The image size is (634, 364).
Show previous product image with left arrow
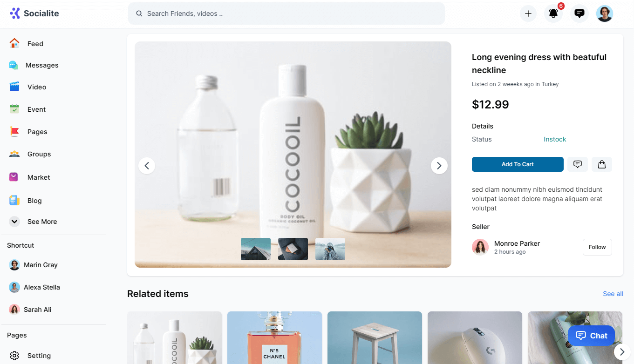(x=147, y=165)
